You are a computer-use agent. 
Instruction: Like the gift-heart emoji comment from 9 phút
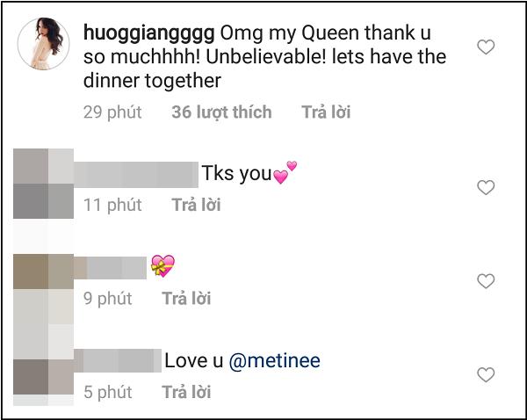[x=485, y=281]
